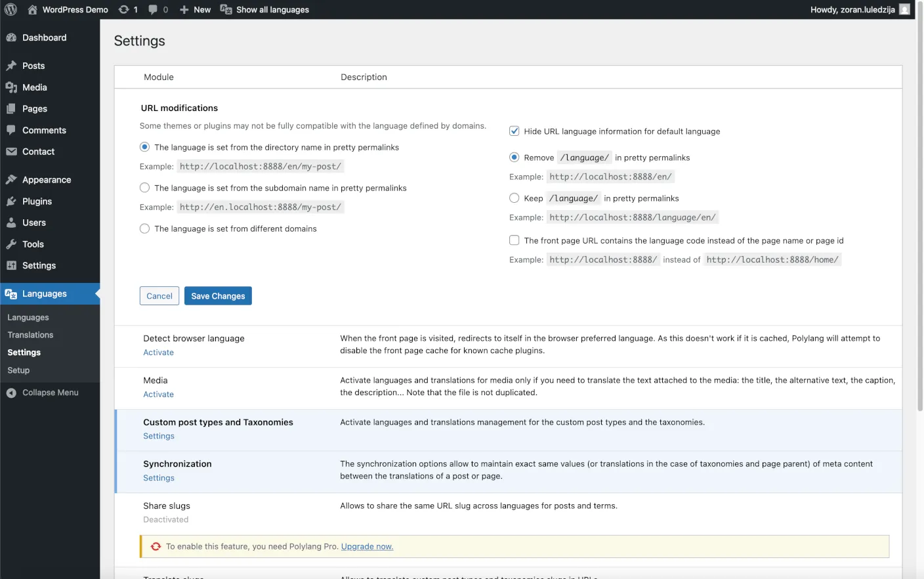924x579 pixels.
Task: Click the Dashboard gauge icon
Action: tap(11, 37)
